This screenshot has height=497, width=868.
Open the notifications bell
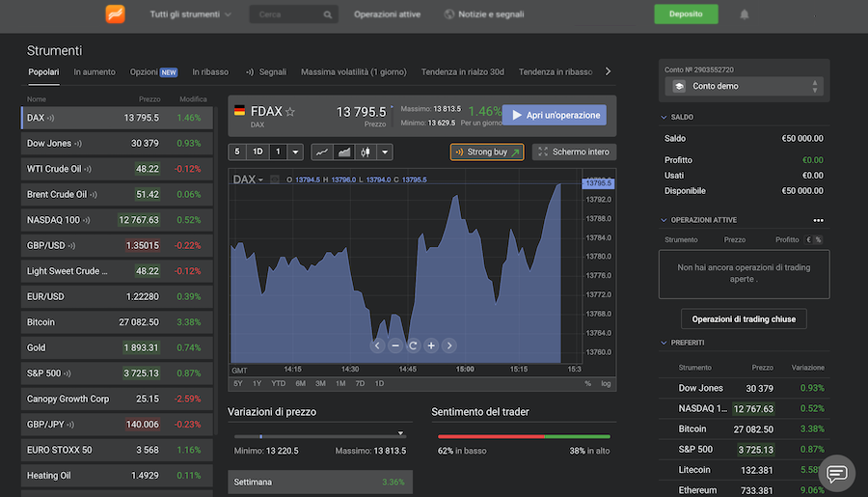click(x=744, y=14)
